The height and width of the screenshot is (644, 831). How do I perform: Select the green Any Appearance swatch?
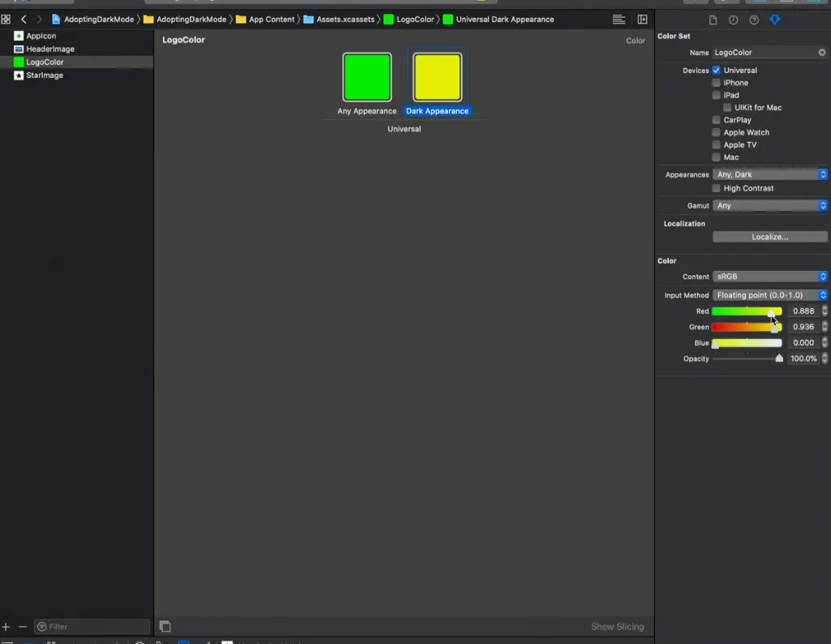367,77
